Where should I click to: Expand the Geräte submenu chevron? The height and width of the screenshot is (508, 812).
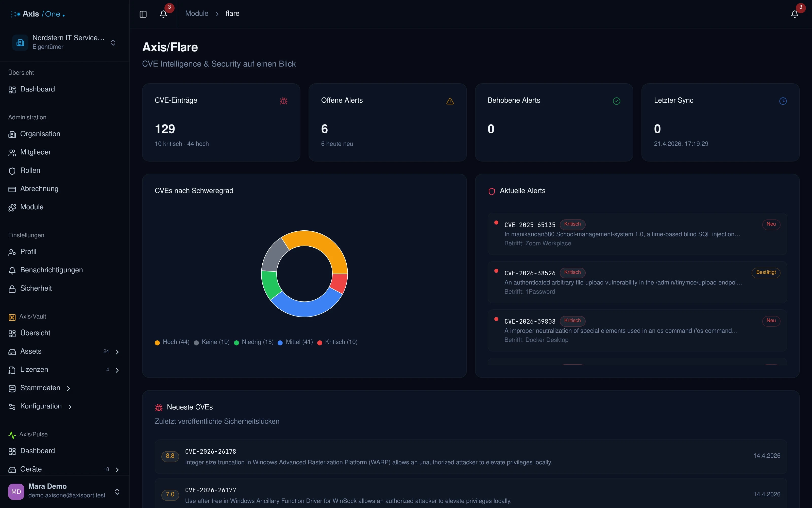click(x=117, y=470)
